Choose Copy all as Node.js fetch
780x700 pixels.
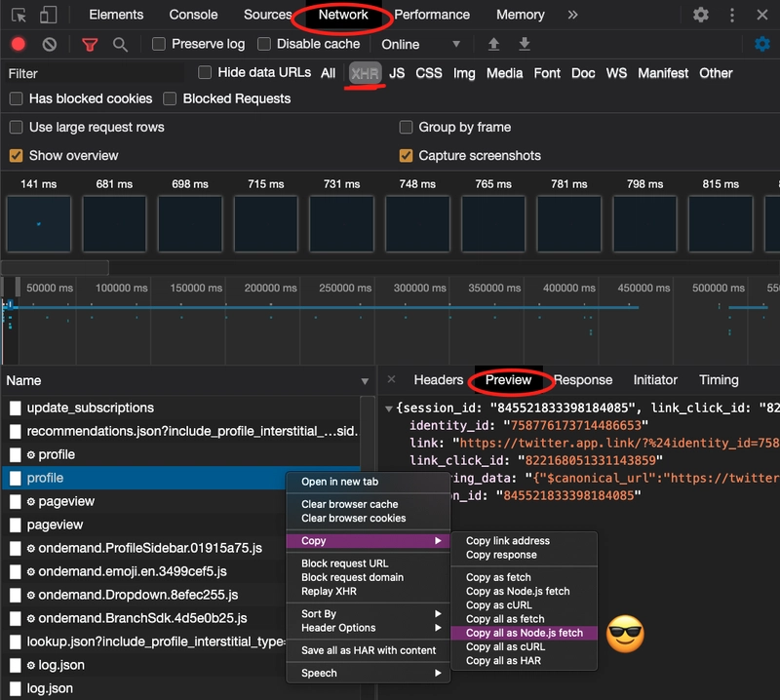(x=524, y=633)
